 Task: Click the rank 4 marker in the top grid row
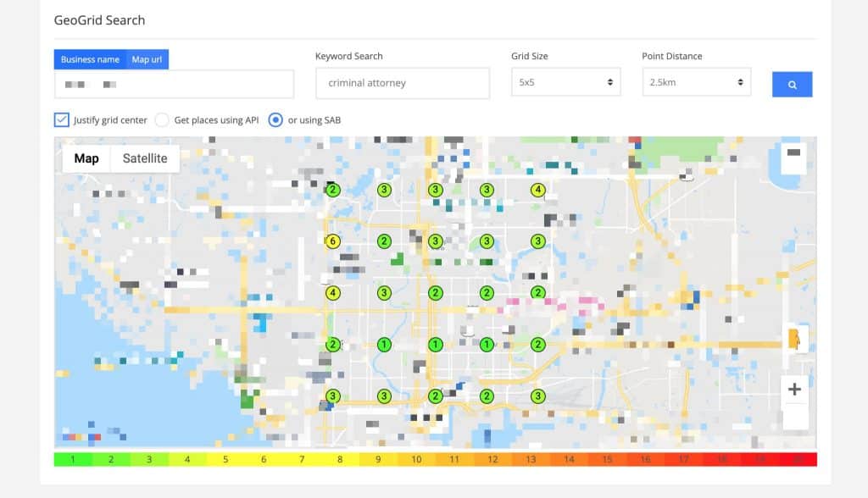pos(537,190)
